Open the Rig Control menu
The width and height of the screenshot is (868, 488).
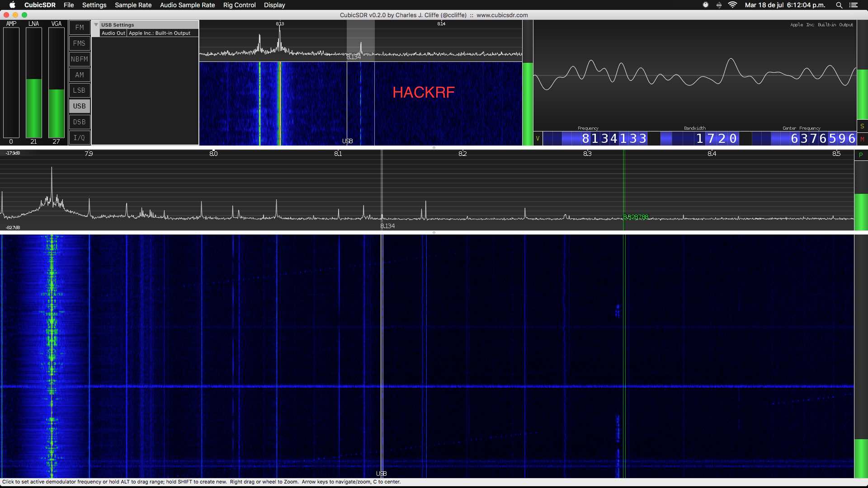tap(239, 5)
